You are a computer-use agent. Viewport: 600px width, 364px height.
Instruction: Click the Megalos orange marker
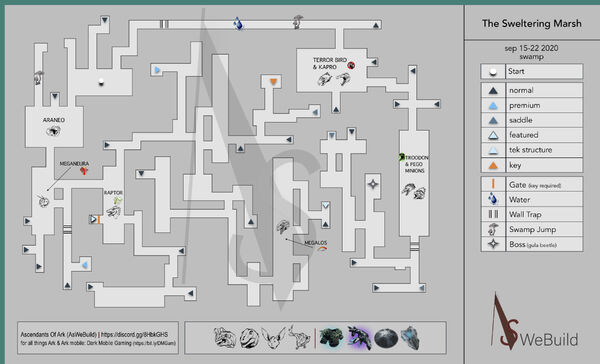point(322,249)
